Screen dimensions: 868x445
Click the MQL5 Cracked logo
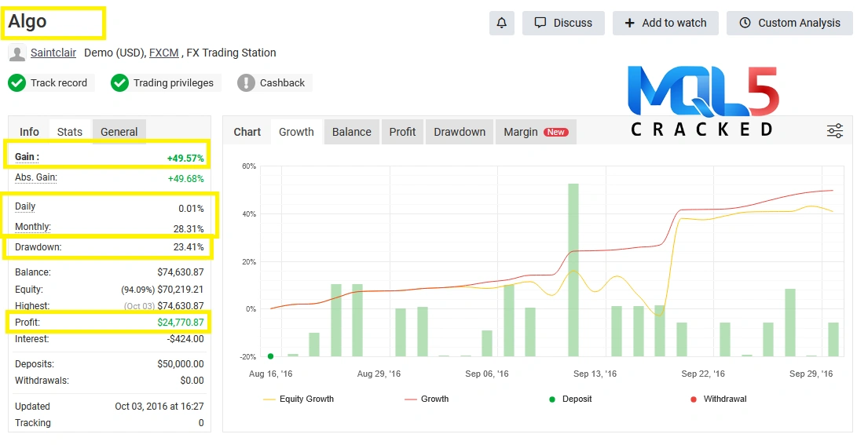click(x=703, y=100)
